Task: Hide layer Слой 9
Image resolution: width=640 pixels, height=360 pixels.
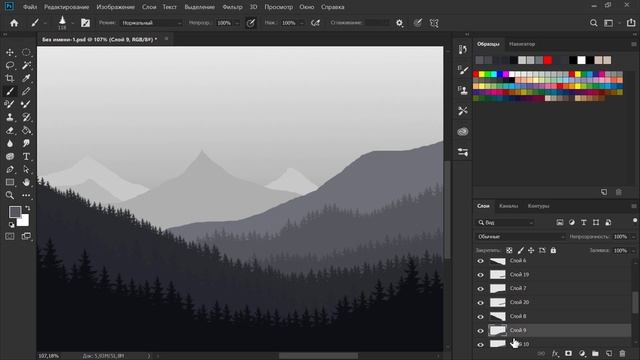Action: [480, 331]
